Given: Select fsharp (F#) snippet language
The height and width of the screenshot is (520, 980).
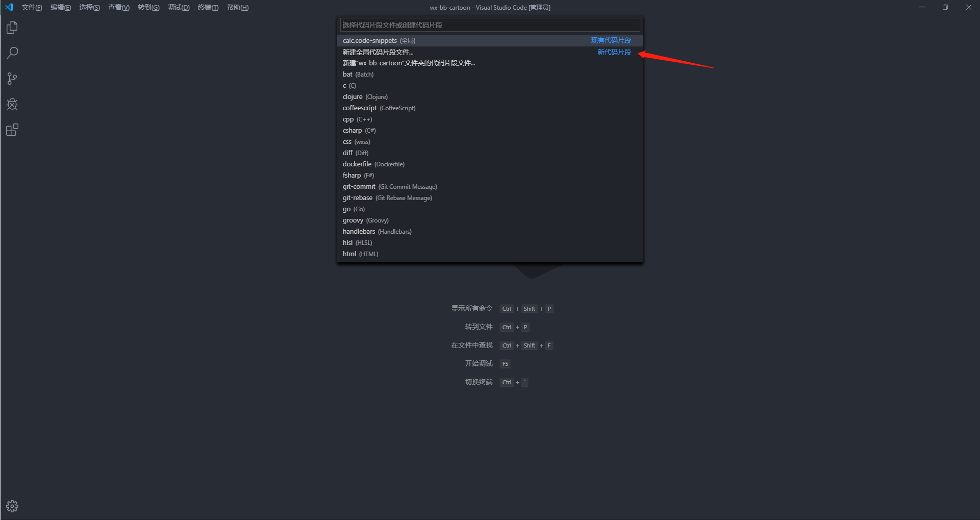Looking at the screenshot, I should [x=490, y=176].
